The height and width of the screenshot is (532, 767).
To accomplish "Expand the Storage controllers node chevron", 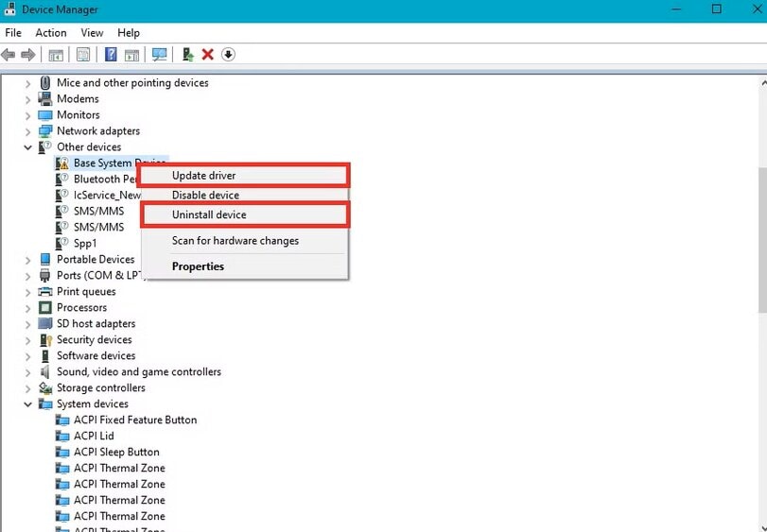I will tap(27, 389).
